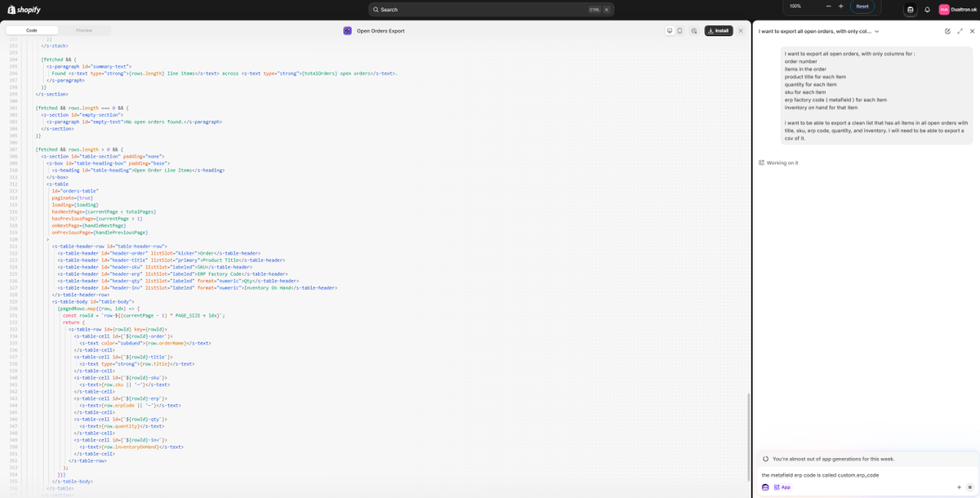The height and width of the screenshot is (498, 980).
Task: Expand the chat panel to fullscreen
Action: click(x=960, y=31)
